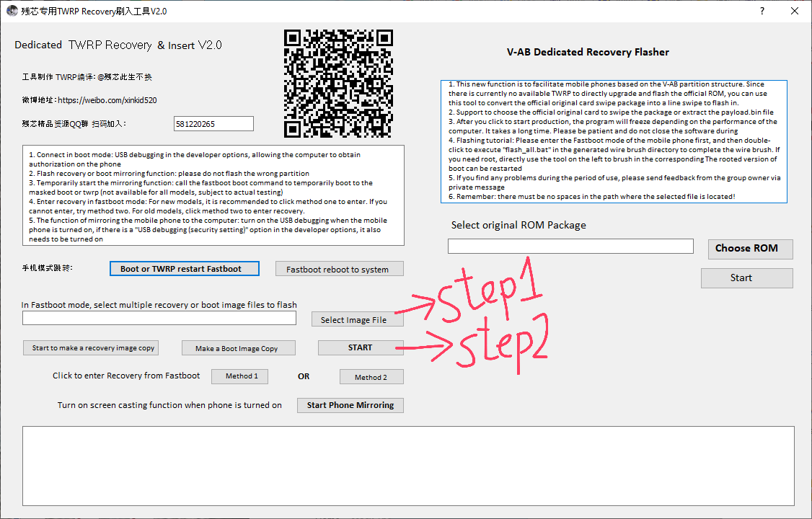This screenshot has height=519, width=812.
Task: Close the TWRP Recovery tool window
Action: pyautogui.click(x=794, y=12)
